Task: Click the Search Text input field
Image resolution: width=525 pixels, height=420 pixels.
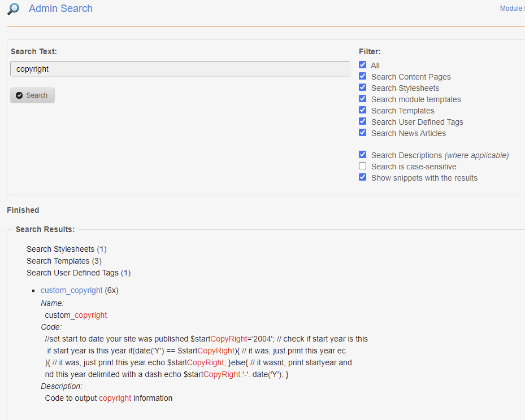Action: tap(180, 69)
